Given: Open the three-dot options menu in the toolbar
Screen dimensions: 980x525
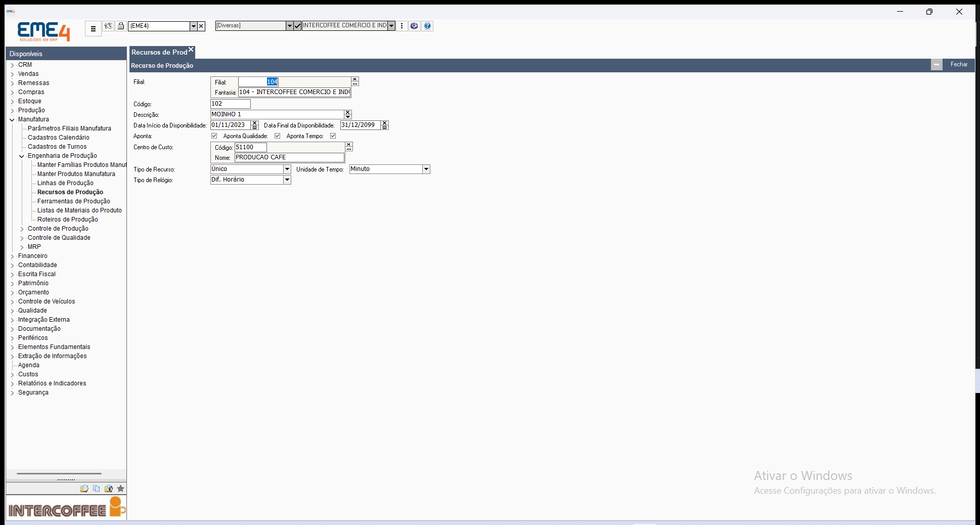Looking at the screenshot, I should click(x=402, y=26).
